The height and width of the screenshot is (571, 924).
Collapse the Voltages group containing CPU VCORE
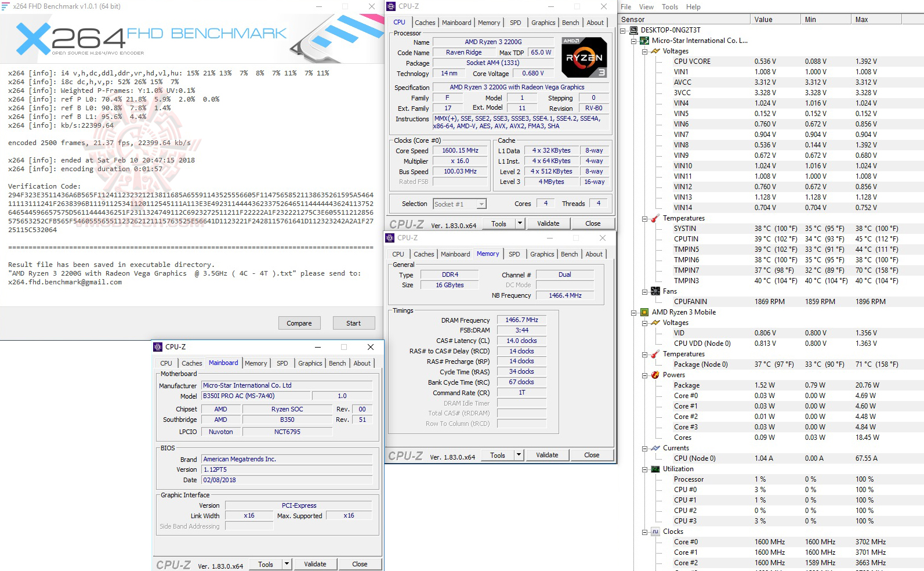pyautogui.click(x=645, y=52)
